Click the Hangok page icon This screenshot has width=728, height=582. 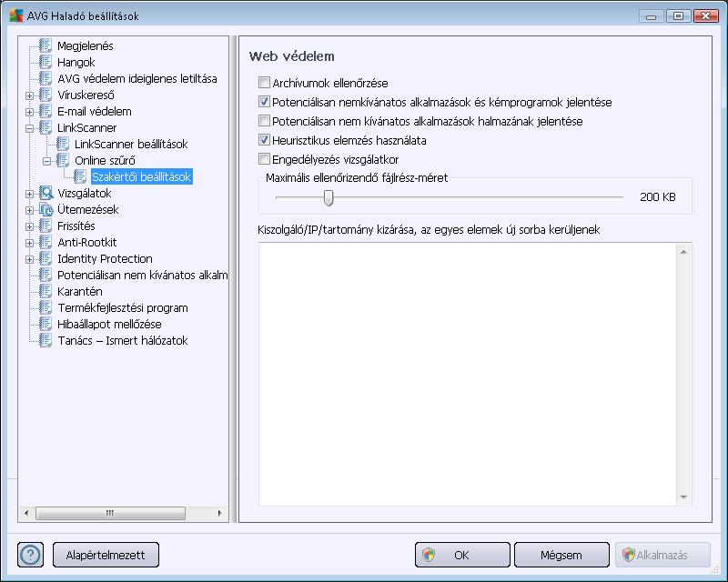45,62
